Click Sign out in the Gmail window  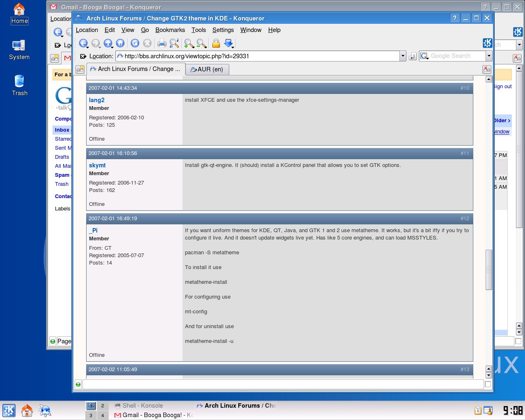[x=502, y=87]
